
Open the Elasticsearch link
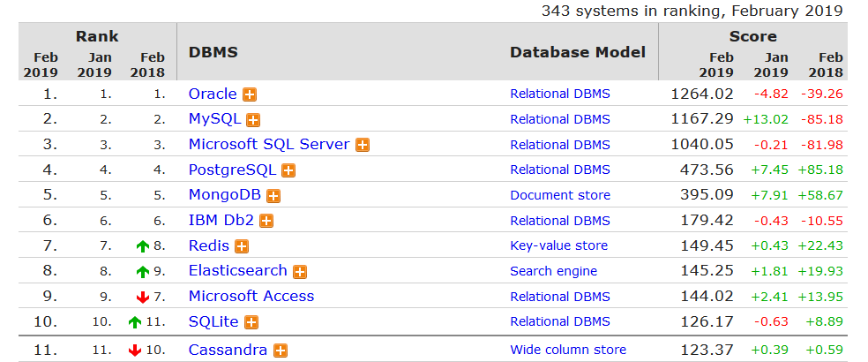coord(238,271)
